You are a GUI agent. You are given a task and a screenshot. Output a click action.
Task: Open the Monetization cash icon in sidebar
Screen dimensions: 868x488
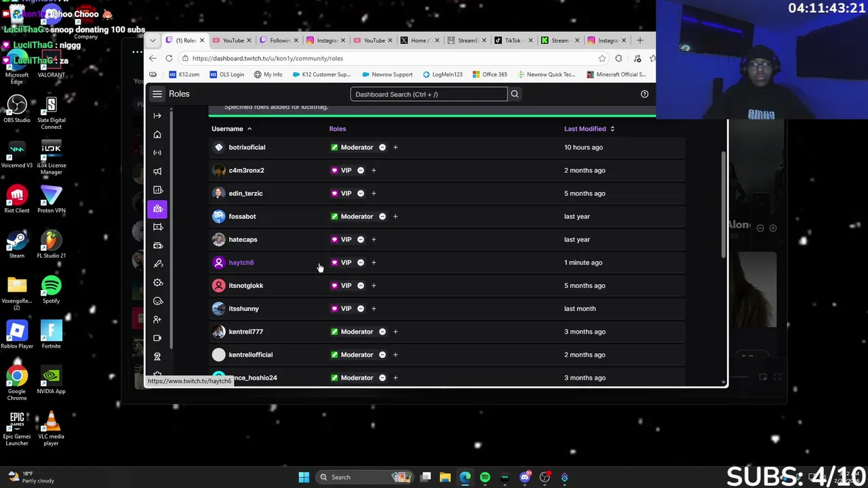click(157, 245)
